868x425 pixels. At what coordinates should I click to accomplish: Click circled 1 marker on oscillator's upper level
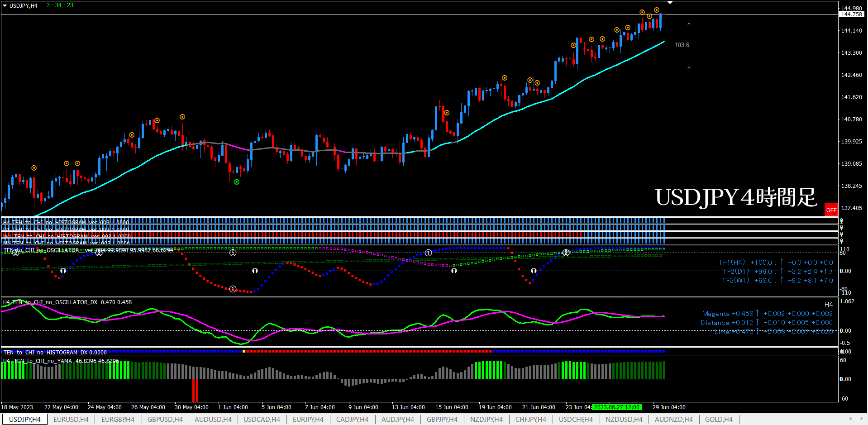[428, 253]
